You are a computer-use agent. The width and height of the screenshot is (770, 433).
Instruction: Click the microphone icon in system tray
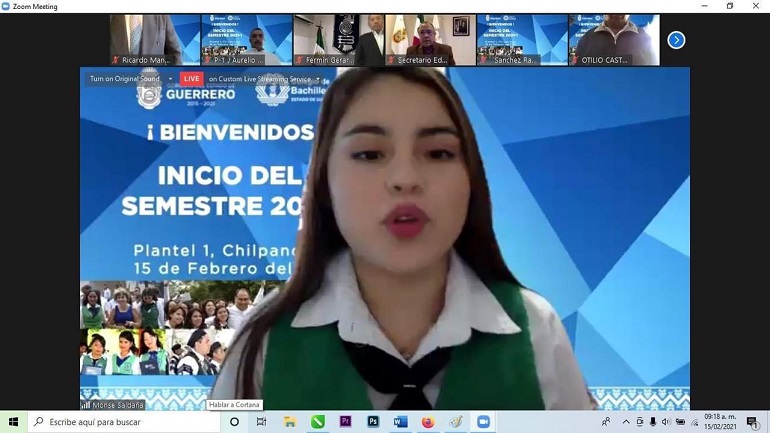[x=653, y=422]
